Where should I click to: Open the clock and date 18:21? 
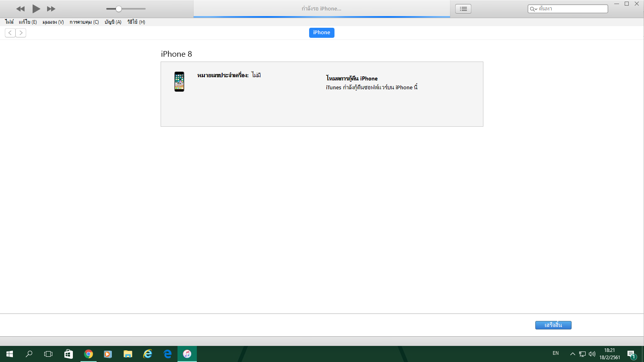tap(609, 354)
